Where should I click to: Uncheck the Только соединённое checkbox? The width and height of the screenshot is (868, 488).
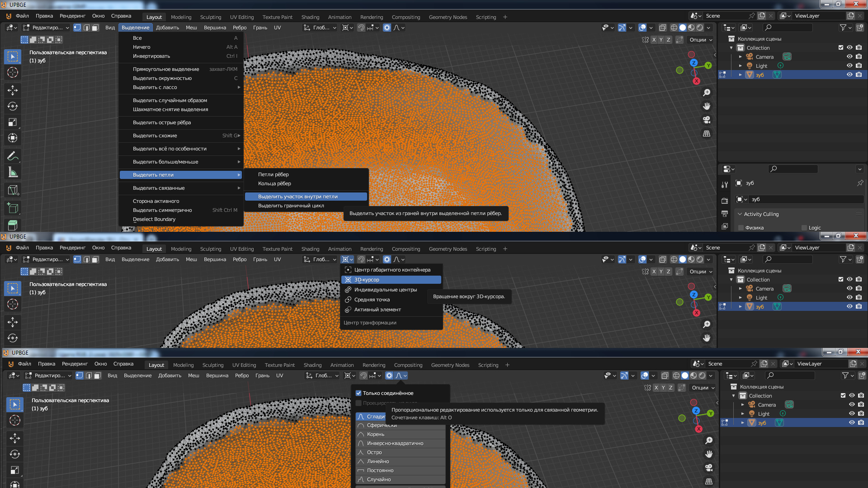coord(359,393)
